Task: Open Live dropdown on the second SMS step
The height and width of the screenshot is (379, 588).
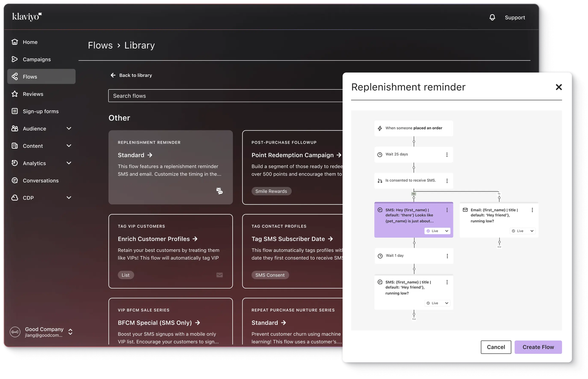Action: tap(437, 303)
